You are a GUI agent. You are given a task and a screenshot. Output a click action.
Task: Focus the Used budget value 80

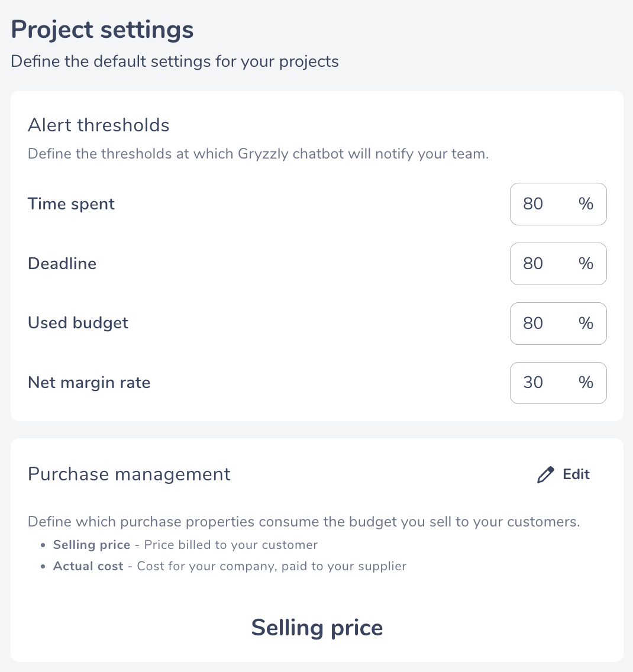532,323
